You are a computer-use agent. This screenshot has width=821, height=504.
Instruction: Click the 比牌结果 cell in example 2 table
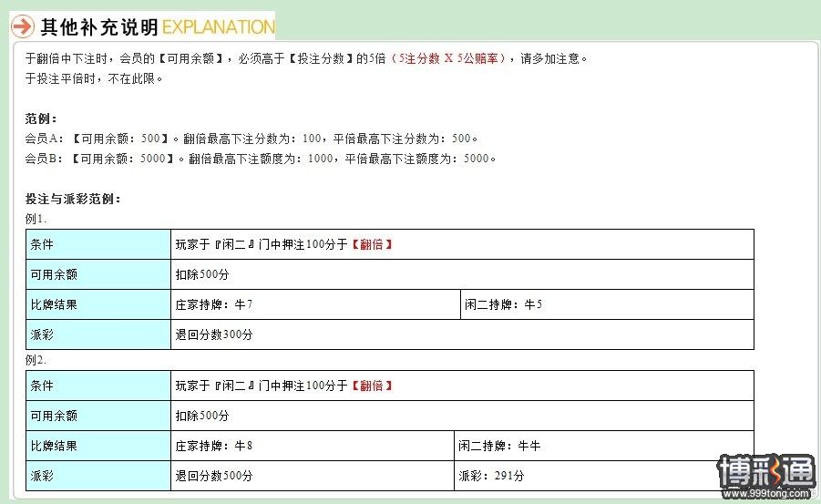pos(98,446)
